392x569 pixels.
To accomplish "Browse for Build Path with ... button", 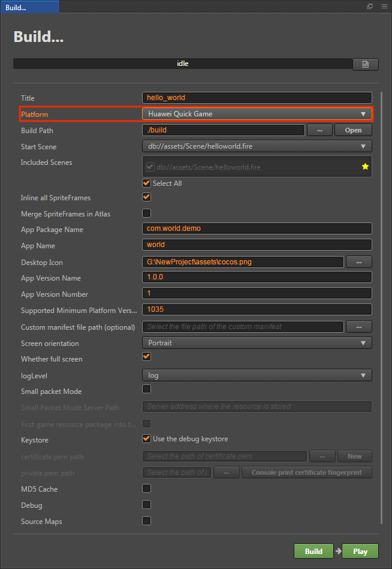I will pyautogui.click(x=319, y=130).
